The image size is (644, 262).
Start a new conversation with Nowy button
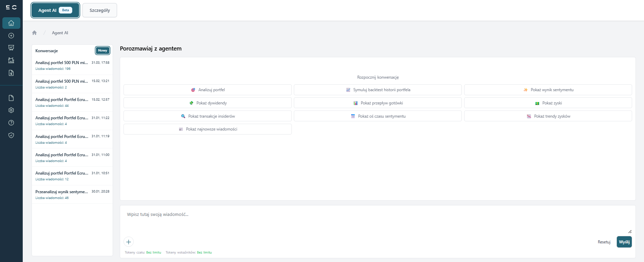[102, 51]
